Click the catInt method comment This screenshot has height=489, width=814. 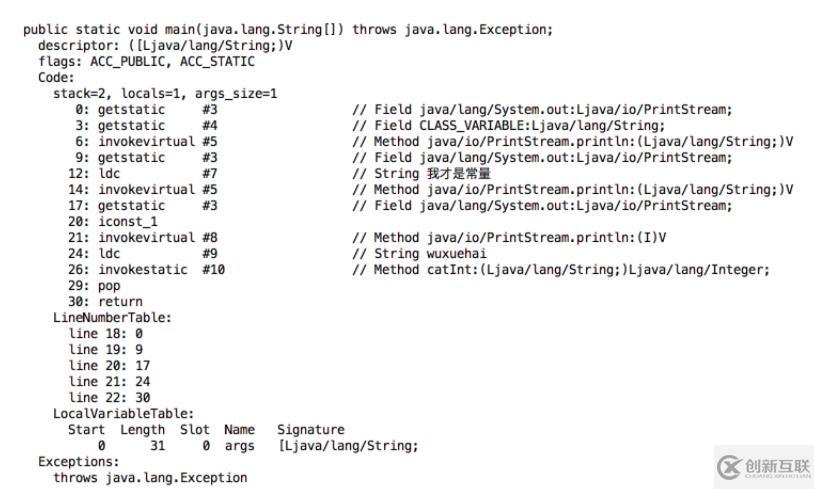click(561, 270)
